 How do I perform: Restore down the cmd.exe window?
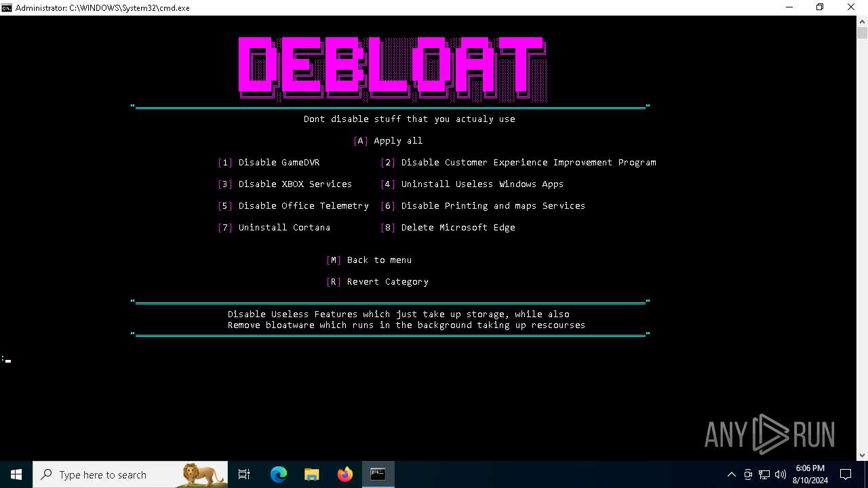tap(820, 7)
